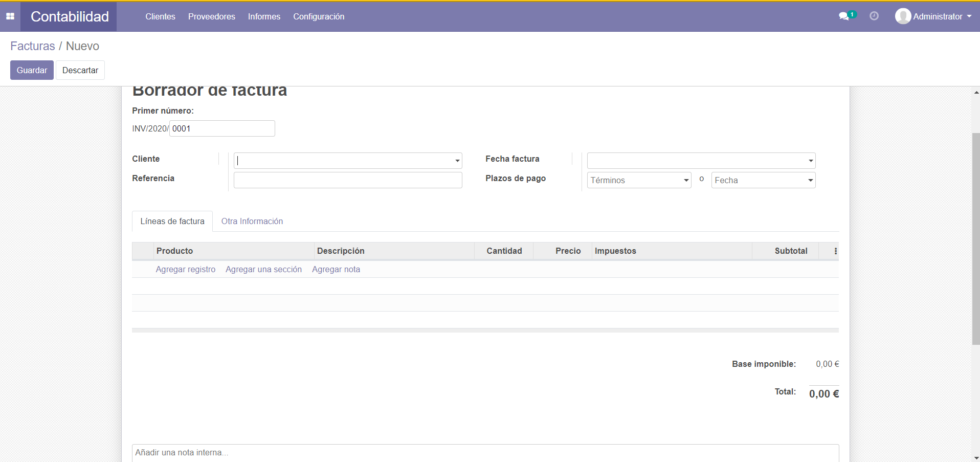This screenshot has width=980, height=462.
Task: Click Agregar nota link
Action: (336, 269)
